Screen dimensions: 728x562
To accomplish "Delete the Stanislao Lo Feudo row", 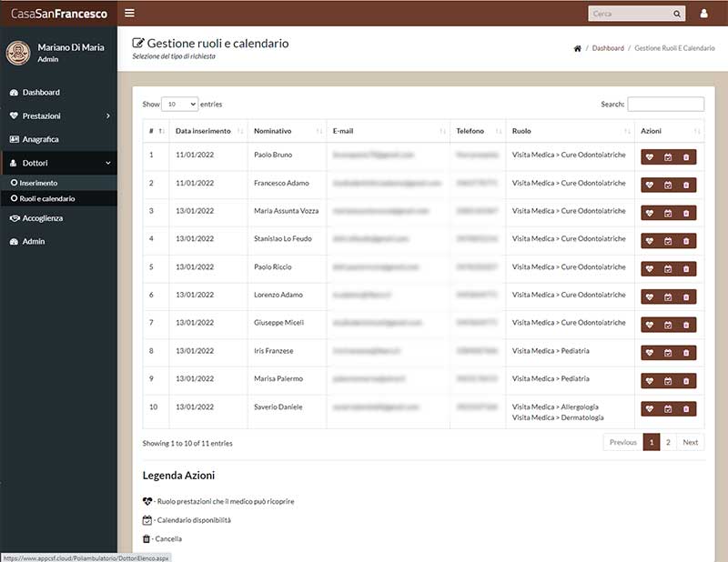I will [x=686, y=241].
